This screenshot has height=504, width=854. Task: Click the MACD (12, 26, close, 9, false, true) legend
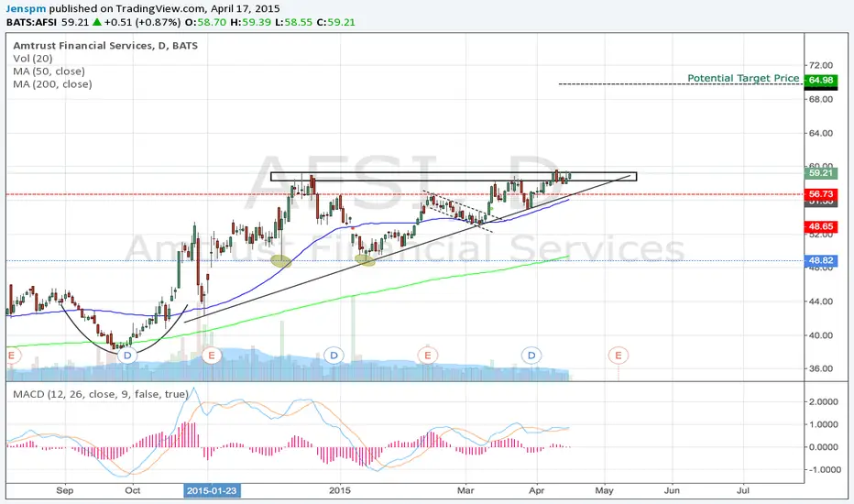pyautogui.click(x=101, y=394)
